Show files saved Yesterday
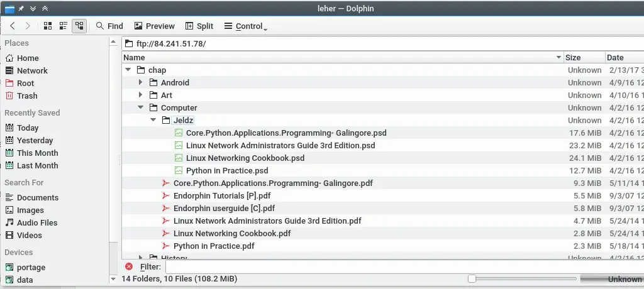The height and width of the screenshot is (289, 644). coord(35,140)
